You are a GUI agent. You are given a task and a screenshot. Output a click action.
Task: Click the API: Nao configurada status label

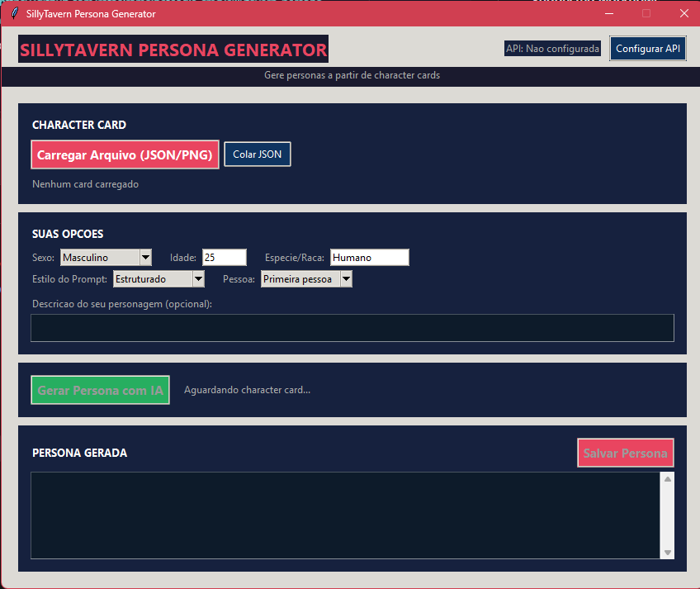[x=553, y=48]
